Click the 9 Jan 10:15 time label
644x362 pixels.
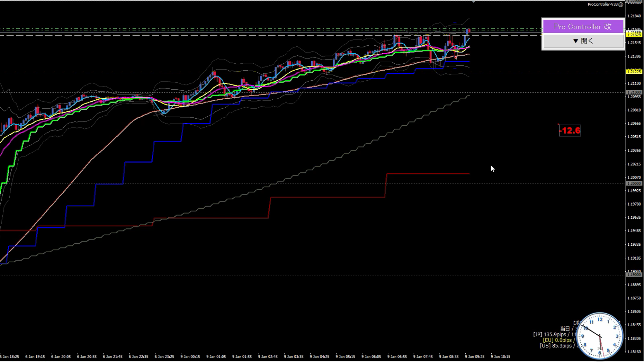(501, 357)
